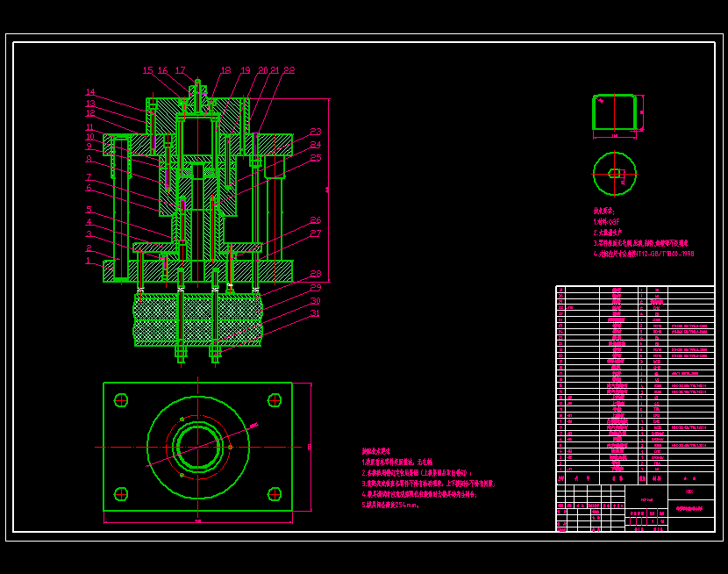Select the square cup part side view

point(614,112)
